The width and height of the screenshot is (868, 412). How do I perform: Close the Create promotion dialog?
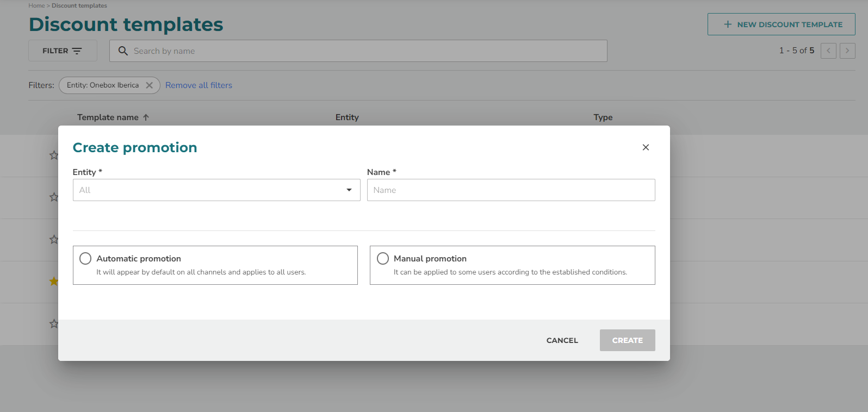[646, 147]
